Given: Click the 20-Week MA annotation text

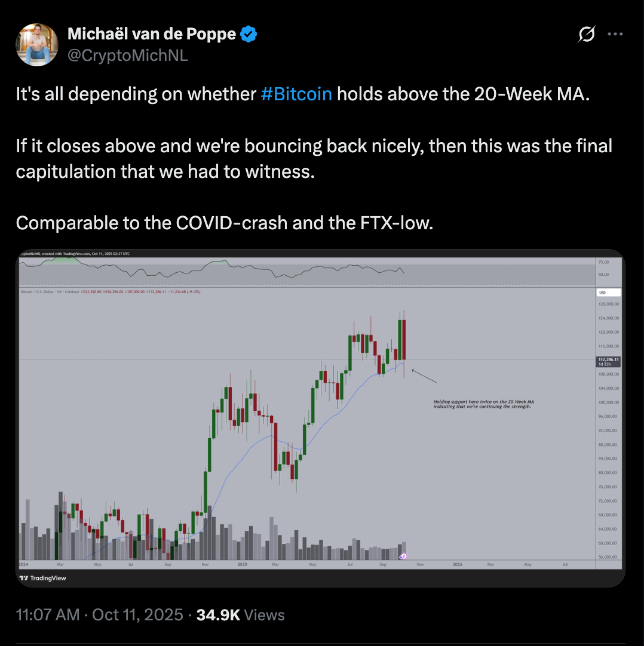Looking at the screenshot, I should [x=483, y=404].
